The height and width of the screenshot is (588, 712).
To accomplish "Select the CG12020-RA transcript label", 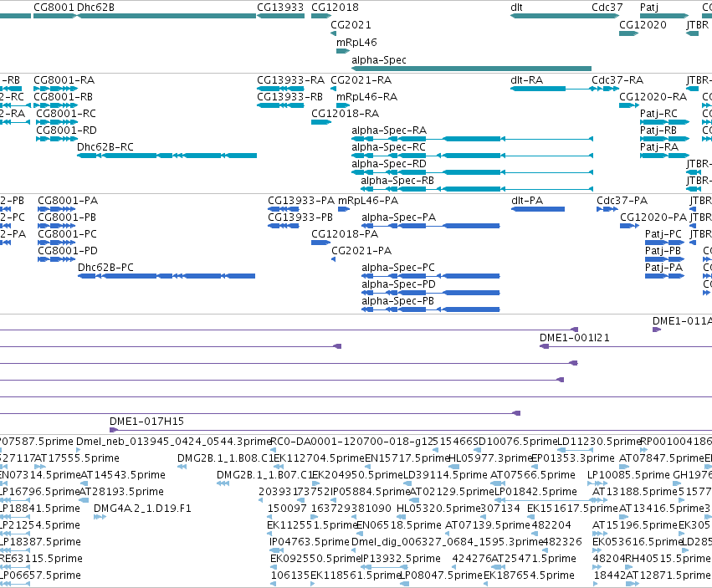I will coord(653,97).
